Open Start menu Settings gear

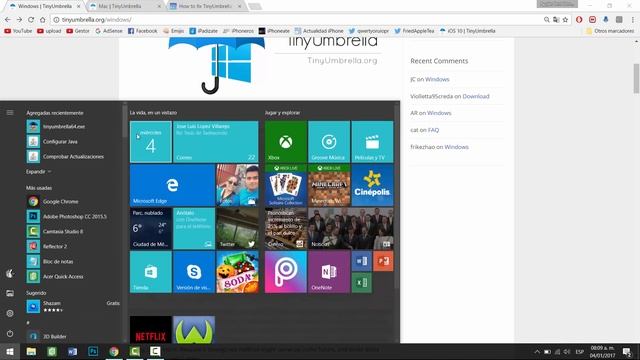click(10, 313)
